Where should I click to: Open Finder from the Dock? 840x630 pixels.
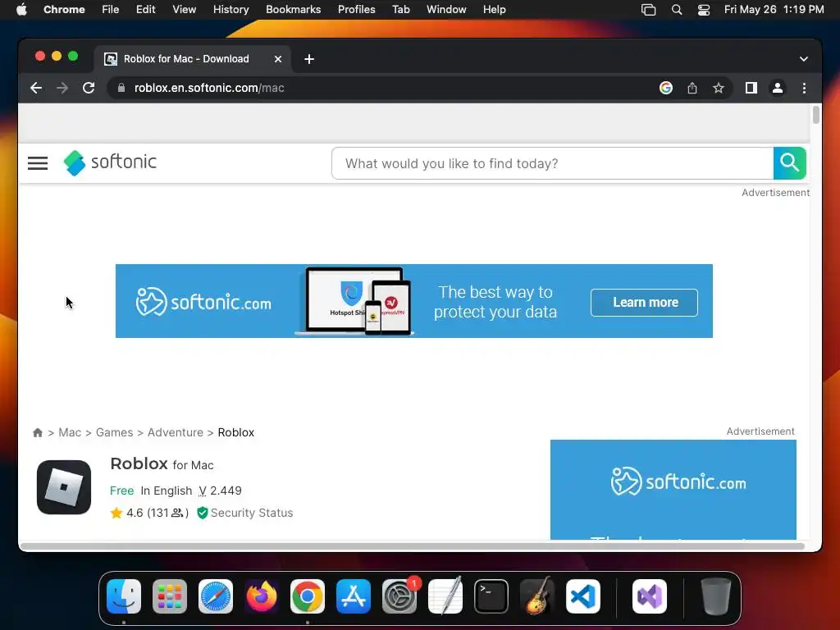124,596
